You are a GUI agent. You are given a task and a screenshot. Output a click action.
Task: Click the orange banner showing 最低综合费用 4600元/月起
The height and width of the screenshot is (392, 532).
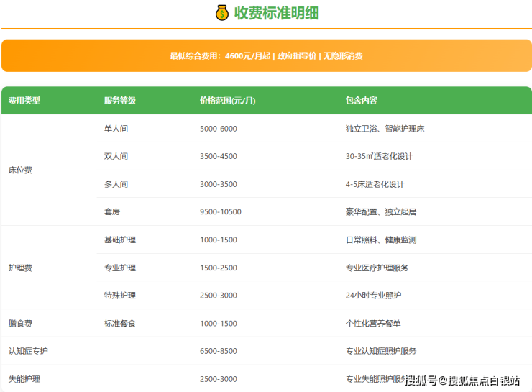click(266, 55)
